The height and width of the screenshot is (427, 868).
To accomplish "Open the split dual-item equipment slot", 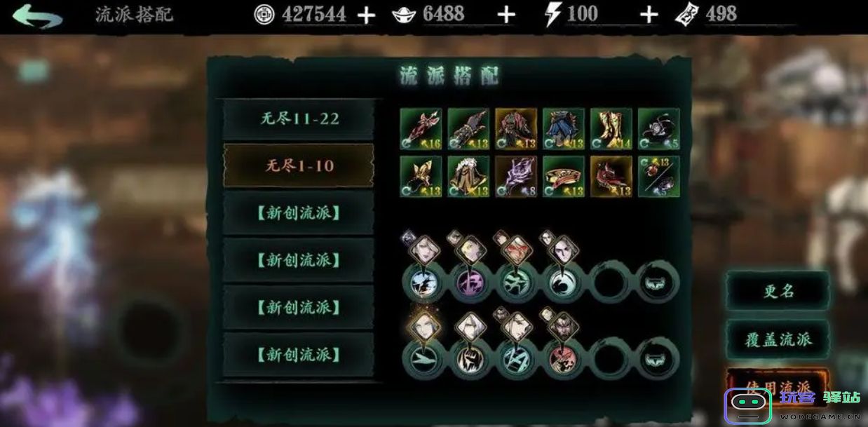I will 659,177.
